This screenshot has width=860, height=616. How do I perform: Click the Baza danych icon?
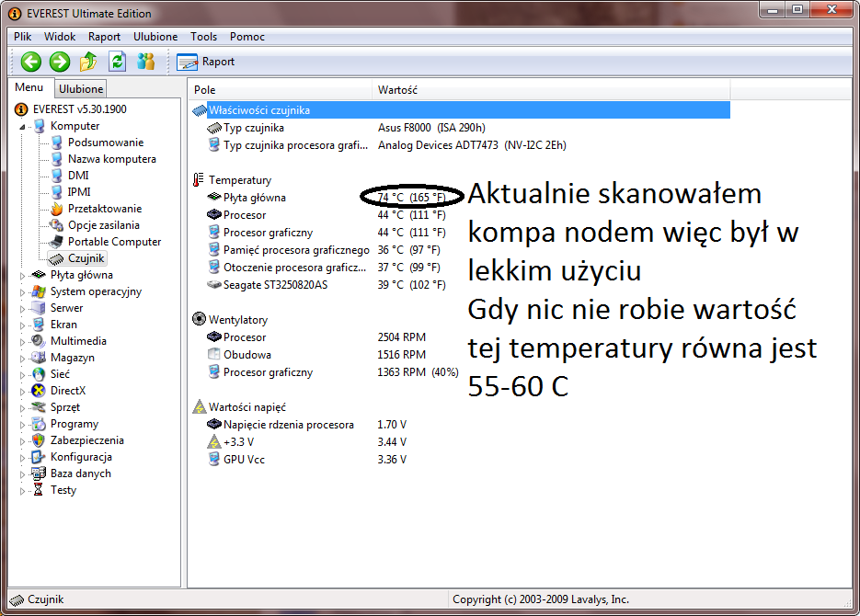pos(39,473)
